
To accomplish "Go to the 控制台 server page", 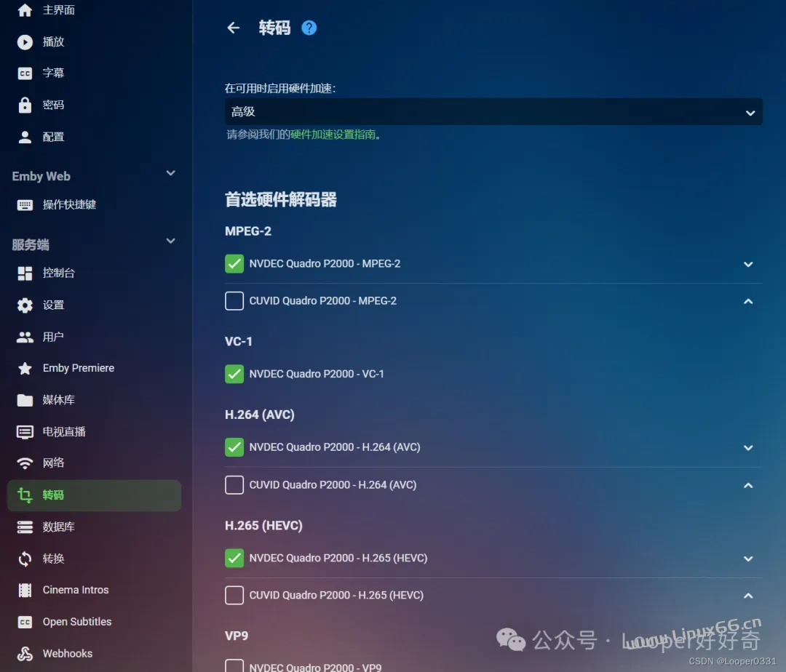I will [x=59, y=273].
